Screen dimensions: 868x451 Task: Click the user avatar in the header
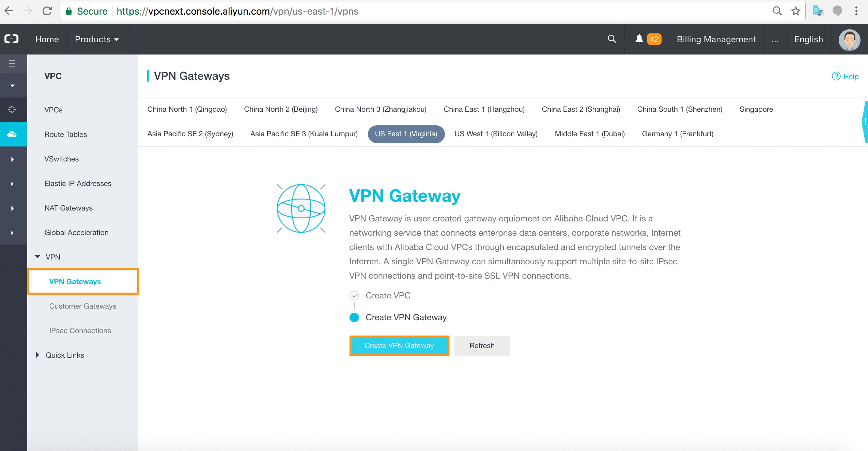pos(849,40)
